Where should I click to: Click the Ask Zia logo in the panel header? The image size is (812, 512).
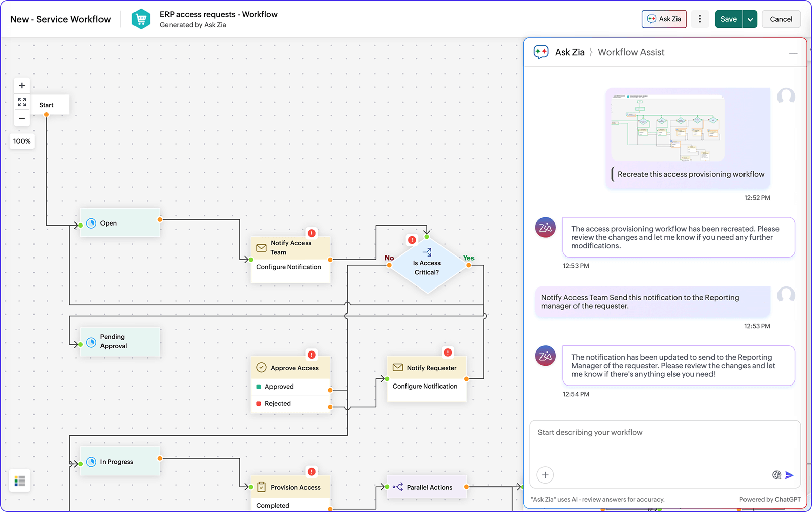pyautogui.click(x=540, y=52)
